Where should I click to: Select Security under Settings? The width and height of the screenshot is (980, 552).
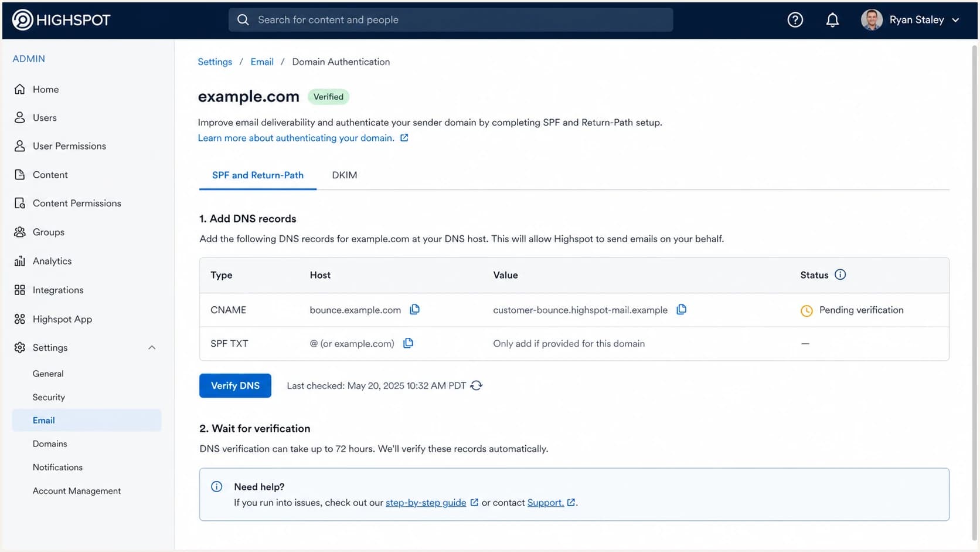[x=49, y=397]
